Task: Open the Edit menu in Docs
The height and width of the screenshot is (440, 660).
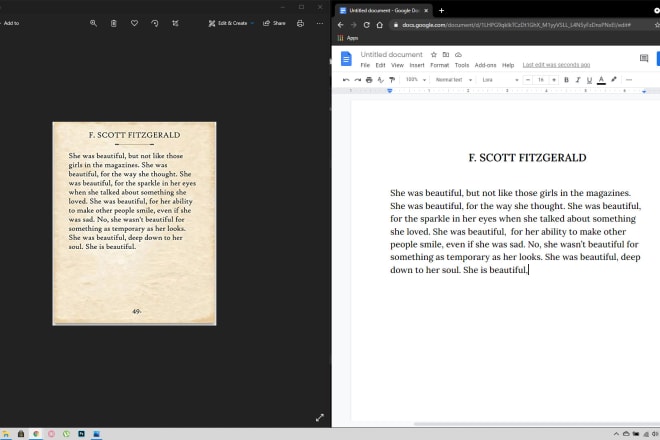Action: [381, 65]
